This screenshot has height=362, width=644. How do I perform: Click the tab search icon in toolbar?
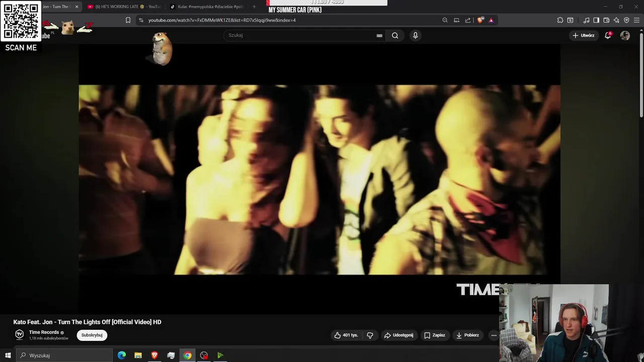570,20
